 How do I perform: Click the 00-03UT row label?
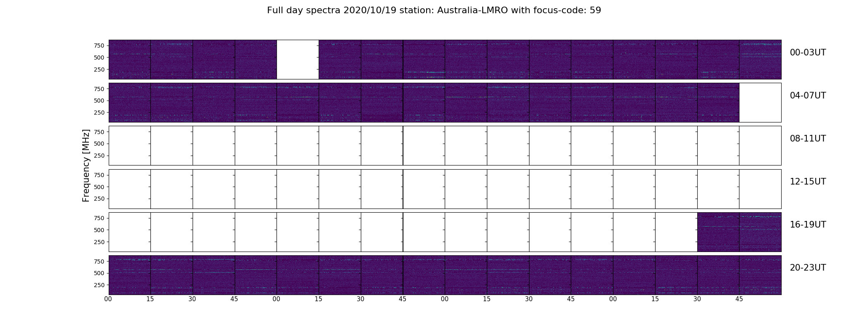tap(808, 53)
